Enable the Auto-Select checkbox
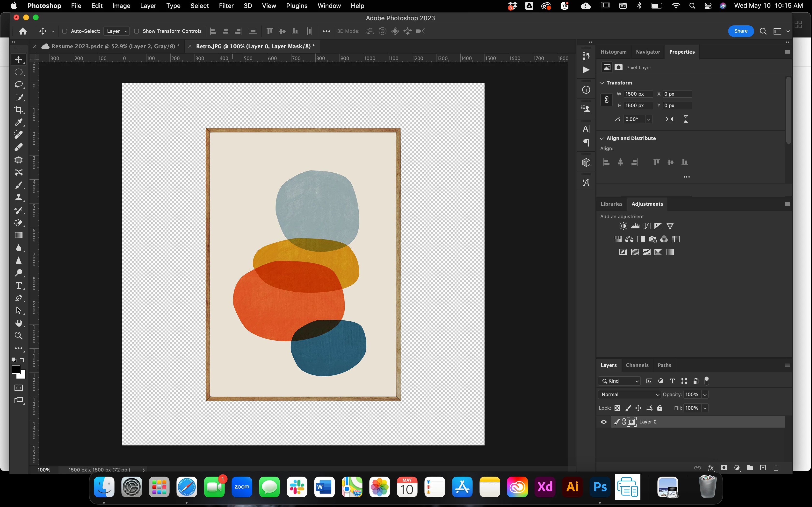This screenshot has width=812, height=507. pos(65,31)
